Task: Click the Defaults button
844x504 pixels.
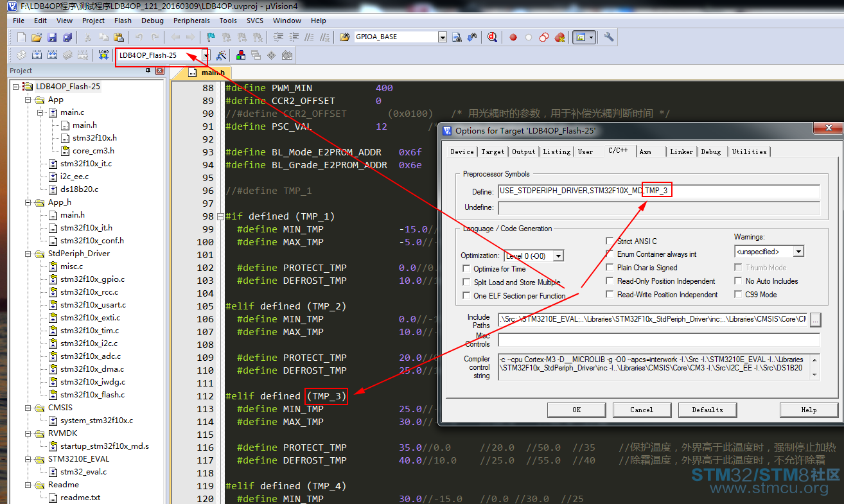Action: click(x=707, y=410)
